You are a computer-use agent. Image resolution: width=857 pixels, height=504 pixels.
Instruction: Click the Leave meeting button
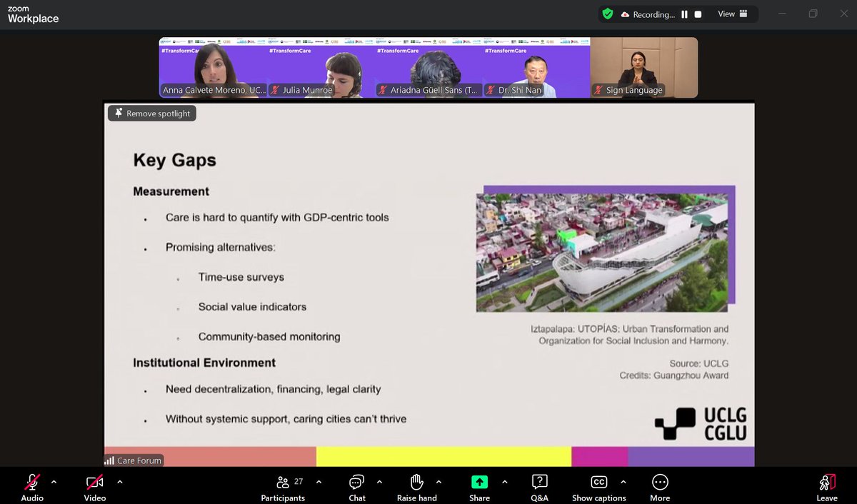(x=827, y=488)
